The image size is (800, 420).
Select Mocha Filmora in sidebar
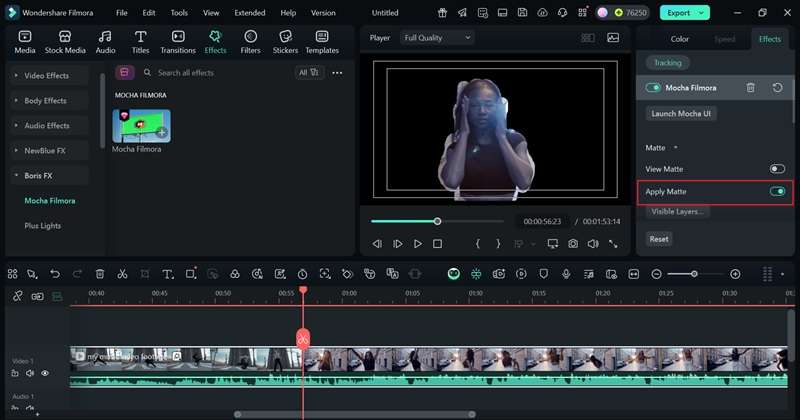(x=50, y=201)
